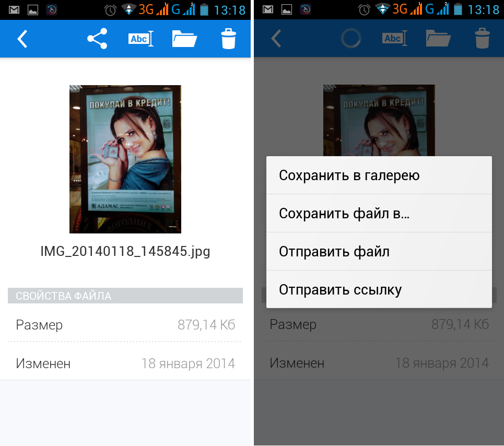Tap dimmed 'Размер' label in right screen
Image resolution: width=504 pixels, height=446 pixels.
coord(293,324)
